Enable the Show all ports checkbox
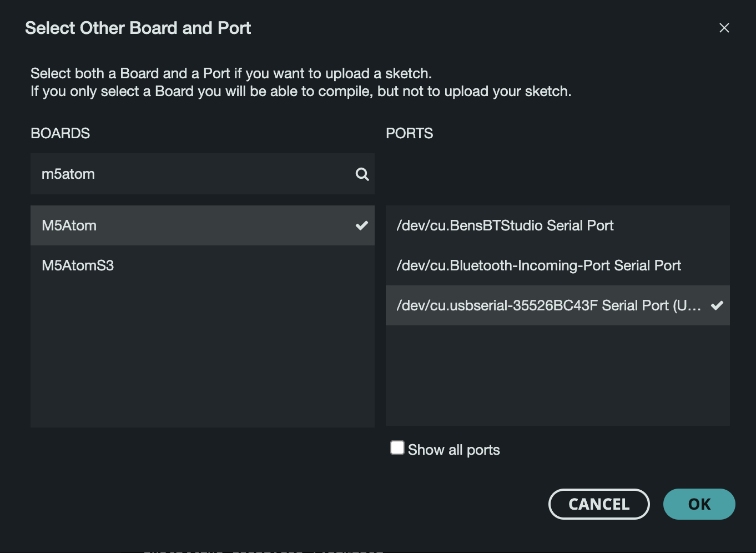This screenshot has width=756, height=553. (397, 448)
